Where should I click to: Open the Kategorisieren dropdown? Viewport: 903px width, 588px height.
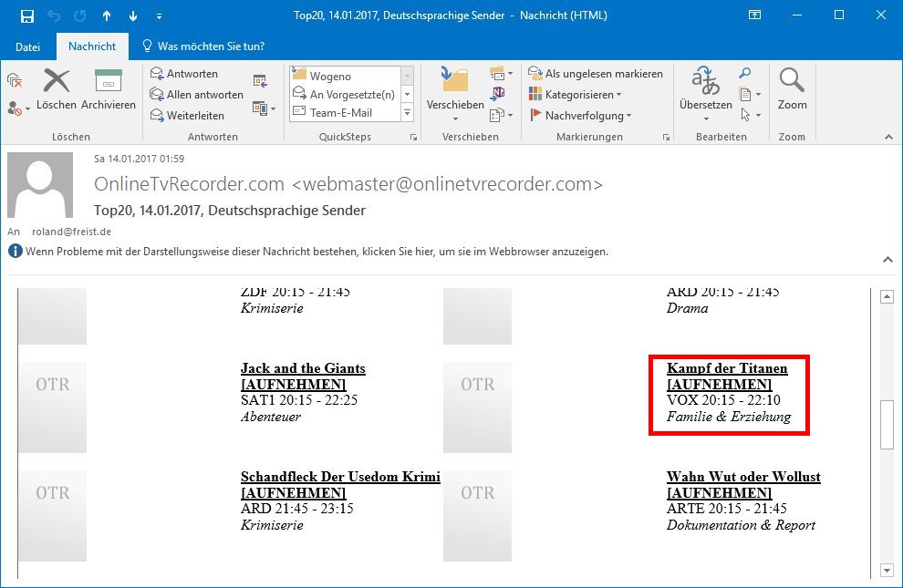575,95
